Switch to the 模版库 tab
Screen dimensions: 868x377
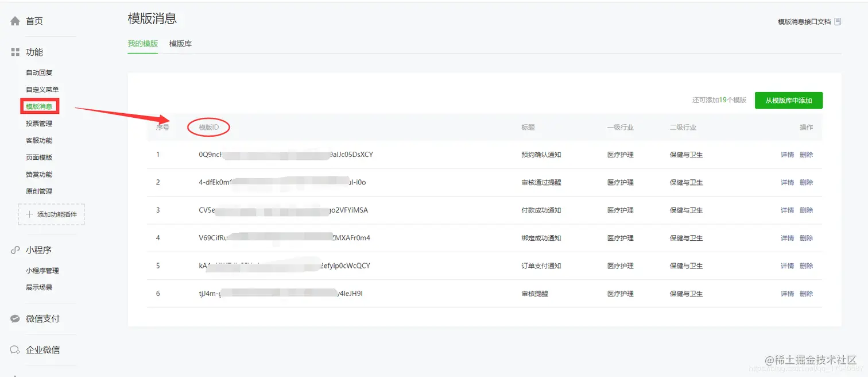click(180, 44)
